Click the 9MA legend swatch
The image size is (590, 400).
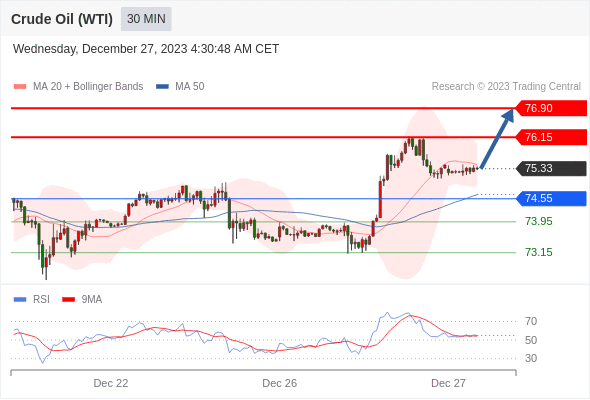pos(68,300)
